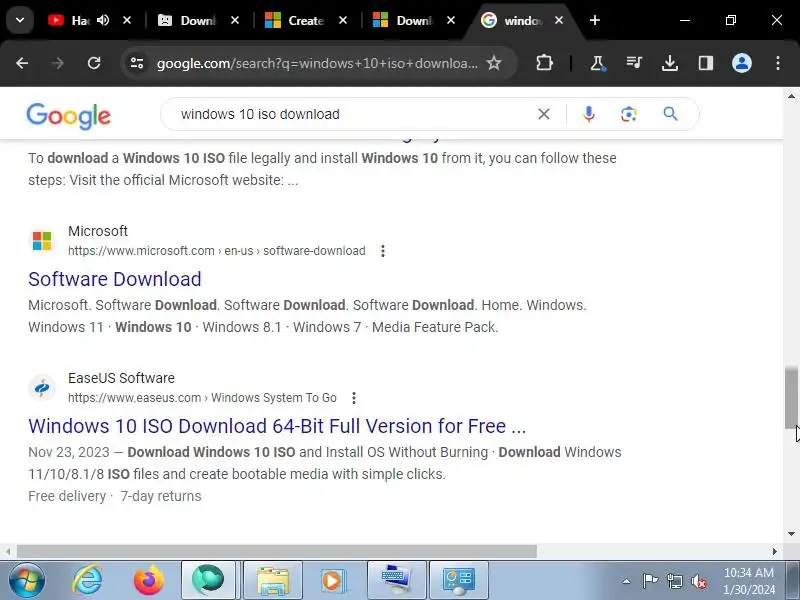
Task: Open the Windows Start menu
Action: [26, 581]
